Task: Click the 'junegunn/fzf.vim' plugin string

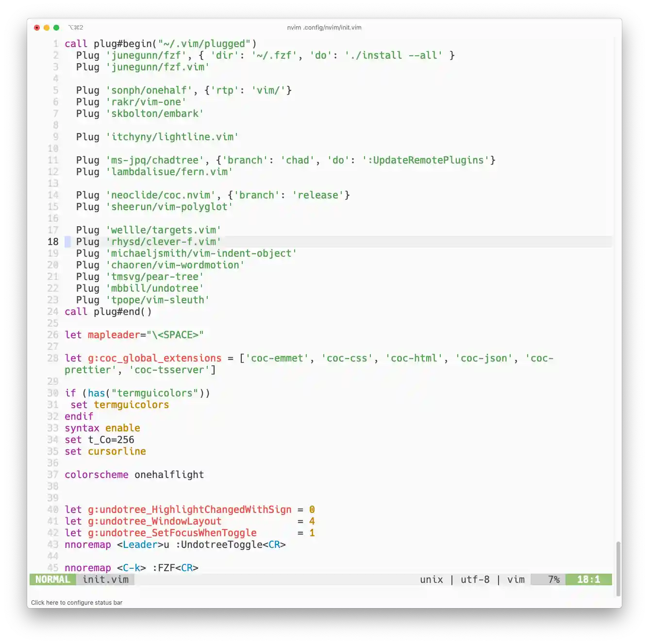Action: coord(158,67)
